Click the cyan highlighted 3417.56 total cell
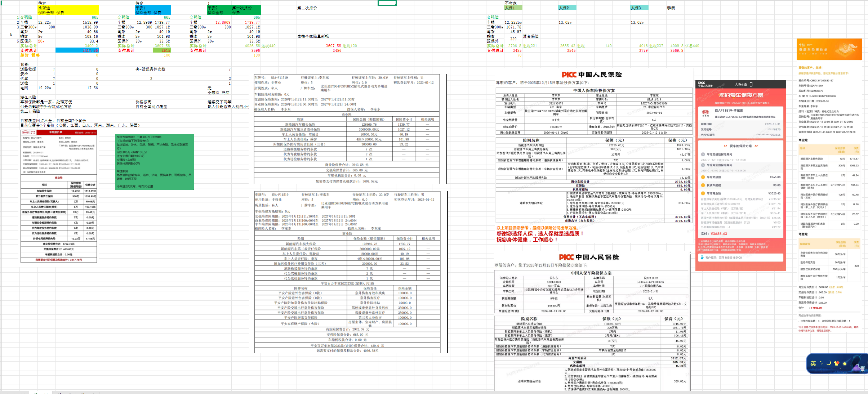This screenshot has height=394, width=868. 77,50
